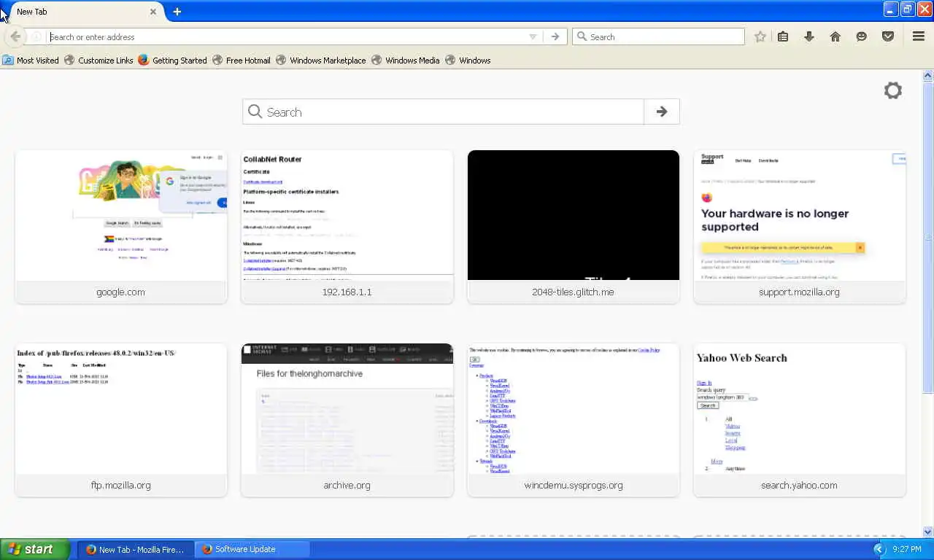Open Windows Media bookmark
The width and height of the screenshot is (934, 560).
click(405, 61)
